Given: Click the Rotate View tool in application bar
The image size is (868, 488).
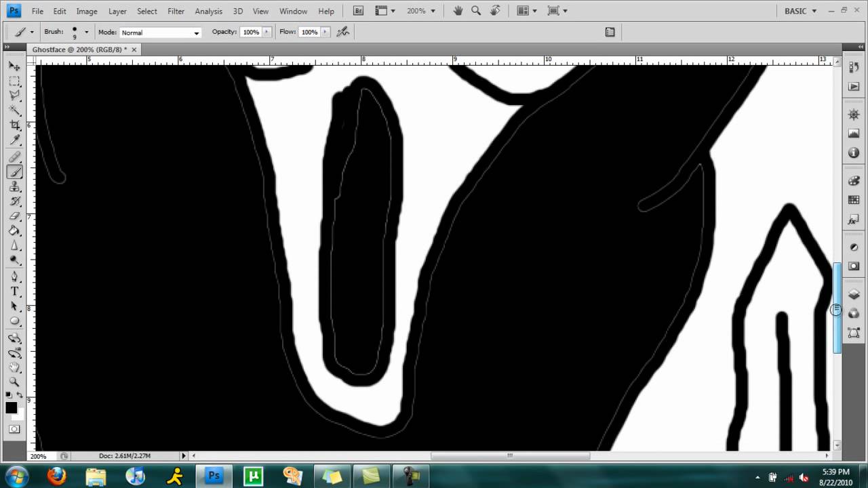Looking at the screenshot, I should pyautogui.click(x=495, y=11).
